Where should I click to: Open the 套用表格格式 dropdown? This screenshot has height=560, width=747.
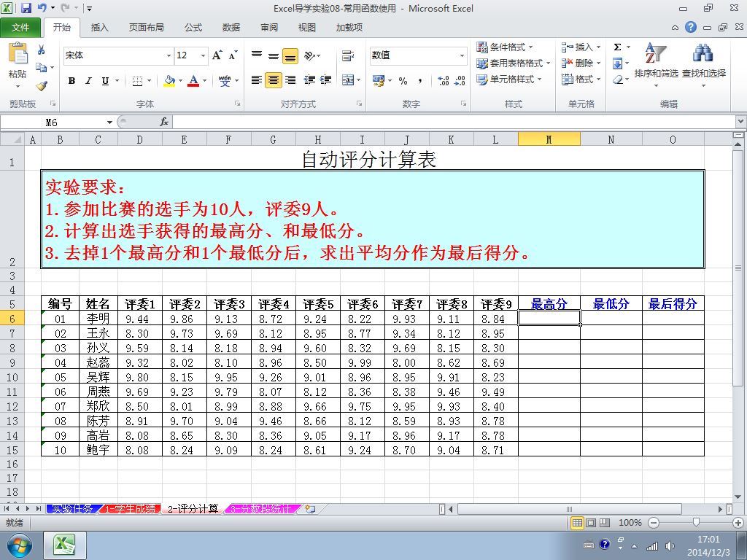click(x=514, y=63)
